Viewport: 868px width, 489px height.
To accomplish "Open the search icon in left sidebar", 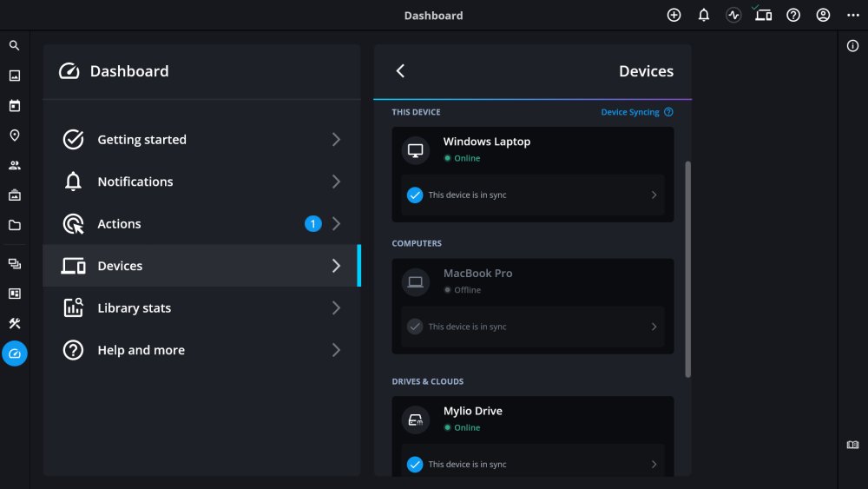I will pyautogui.click(x=14, y=45).
